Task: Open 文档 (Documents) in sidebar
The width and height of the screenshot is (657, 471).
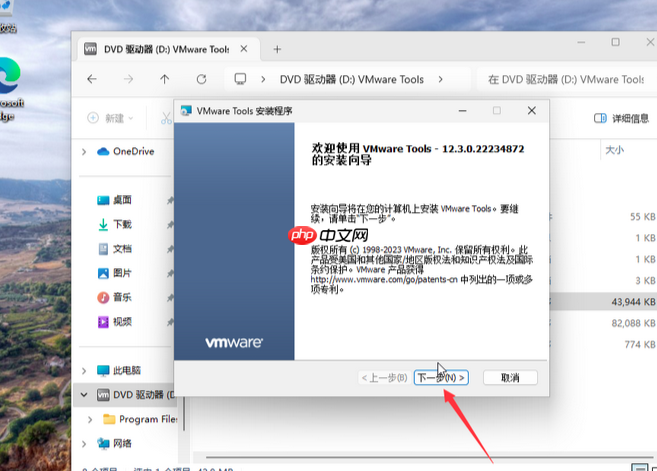Action: 114,249
